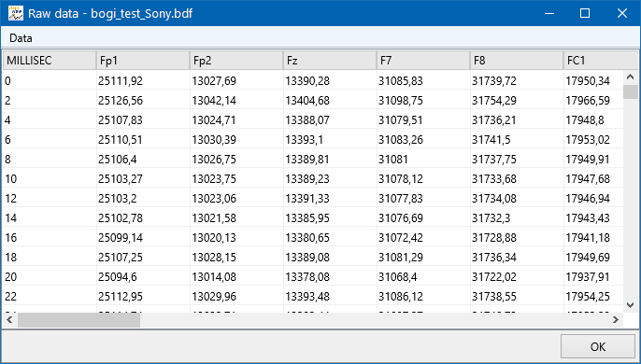
Task: Select Fp1 cell 25126,56
Action: tap(143, 101)
